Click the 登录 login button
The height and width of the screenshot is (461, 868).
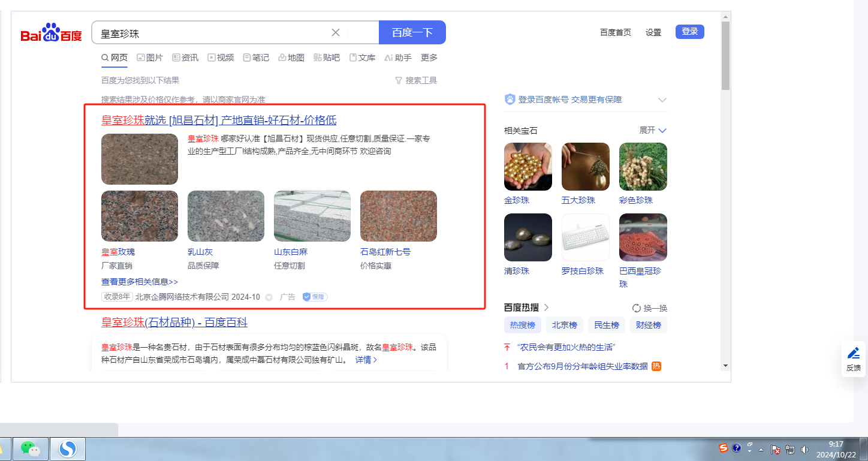(x=690, y=32)
